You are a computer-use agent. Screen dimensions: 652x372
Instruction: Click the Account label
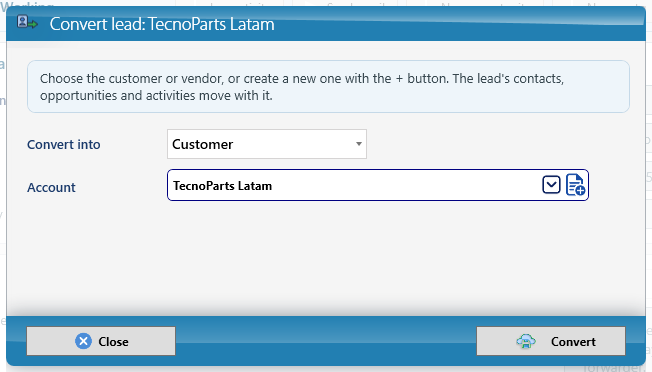[51, 187]
